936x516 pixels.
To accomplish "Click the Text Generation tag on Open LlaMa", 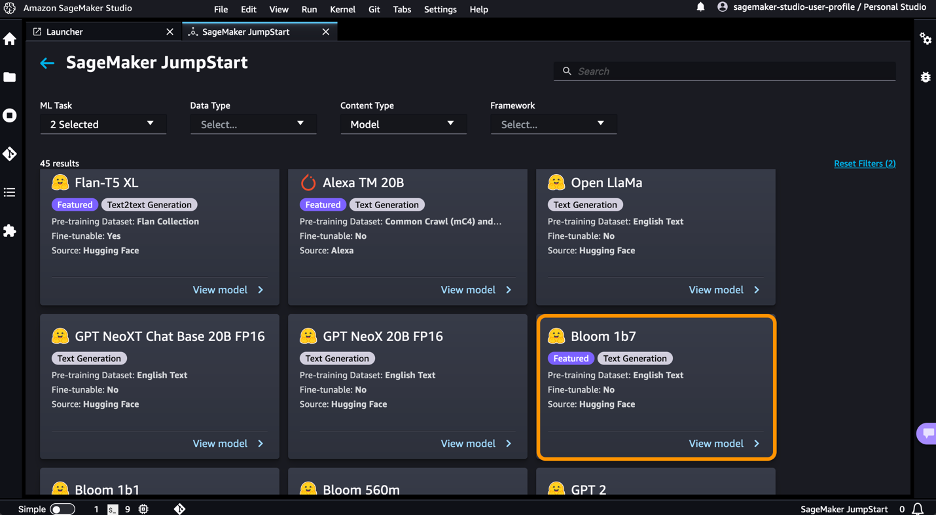I will (x=585, y=205).
